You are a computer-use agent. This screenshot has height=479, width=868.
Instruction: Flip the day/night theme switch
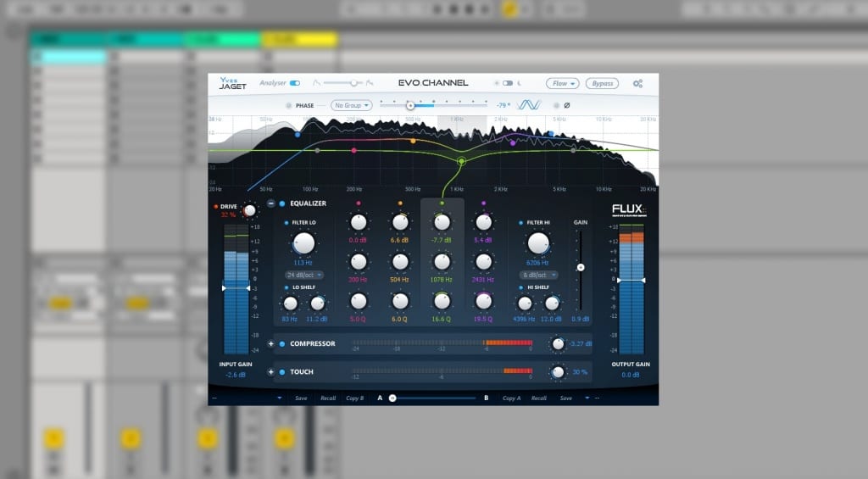[508, 83]
